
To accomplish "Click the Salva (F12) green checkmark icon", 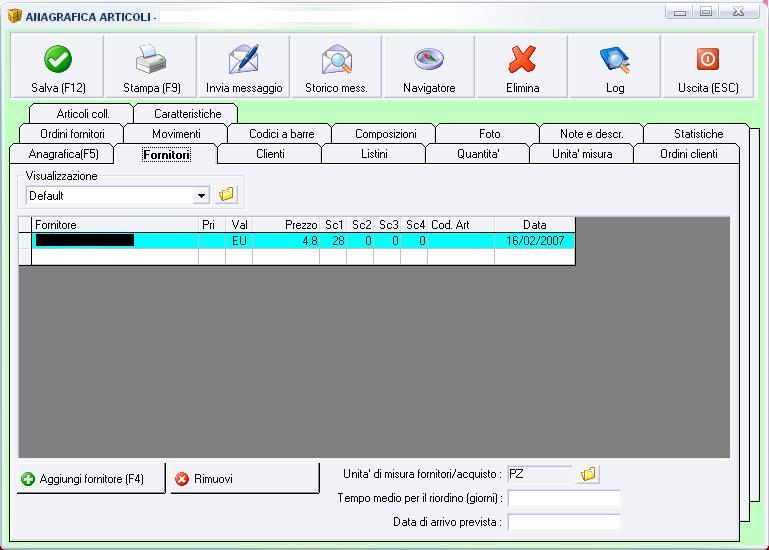I will [x=58, y=59].
